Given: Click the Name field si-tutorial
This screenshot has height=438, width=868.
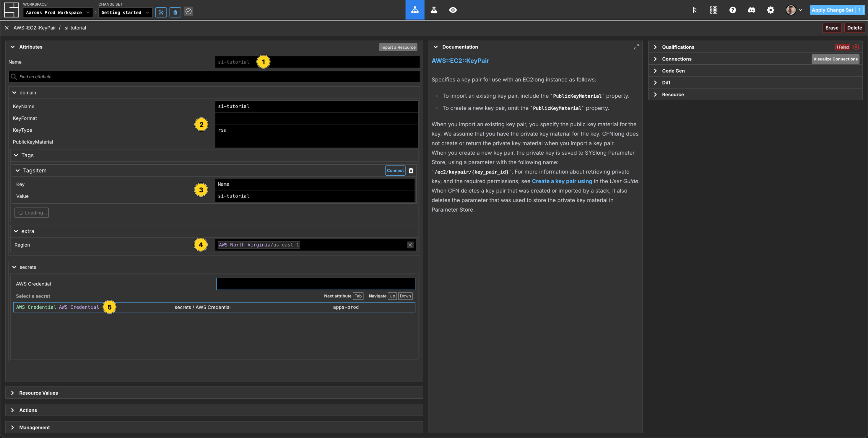Looking at the screenshot, I should click(x=317, y=62).
